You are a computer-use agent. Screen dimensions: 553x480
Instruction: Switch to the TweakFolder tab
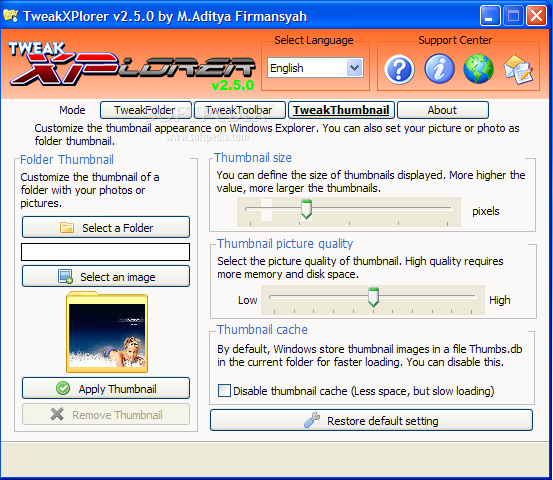pyautogui.click(x=146, y=110)
